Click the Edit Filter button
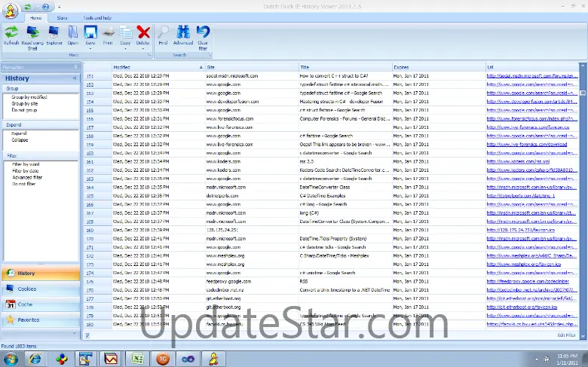This screenshot has width=588, height=367. pyautogui.click(x=566, y=335)
